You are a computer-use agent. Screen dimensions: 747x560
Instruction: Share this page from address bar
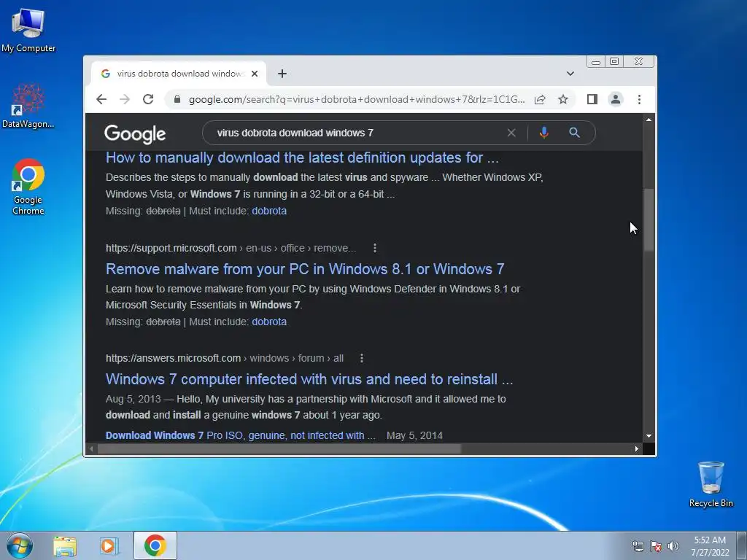540,99
